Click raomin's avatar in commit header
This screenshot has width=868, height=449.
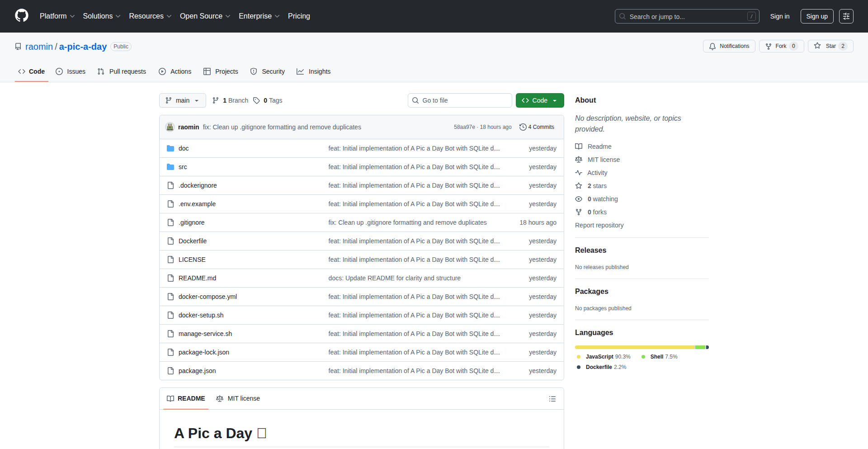coord(170,127)
